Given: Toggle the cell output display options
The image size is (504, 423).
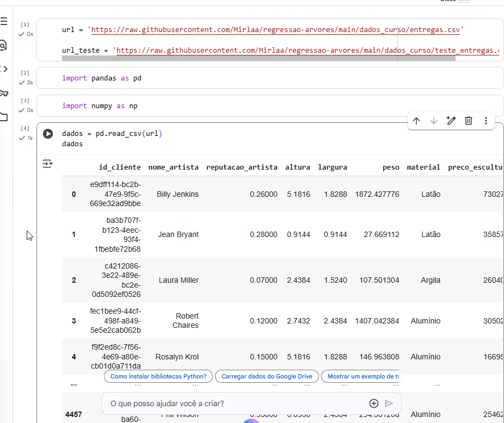Looking at the screenshot, I should coord(48,163).
